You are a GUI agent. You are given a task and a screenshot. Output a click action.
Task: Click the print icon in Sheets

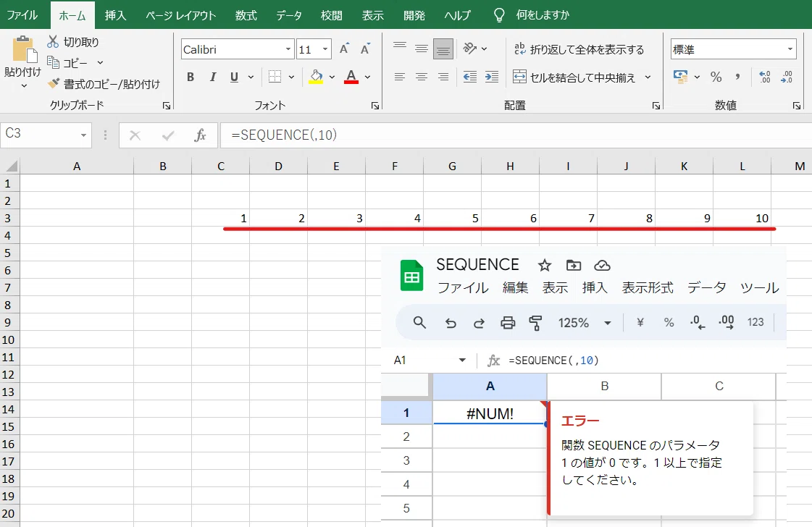[x=508, y=323]
